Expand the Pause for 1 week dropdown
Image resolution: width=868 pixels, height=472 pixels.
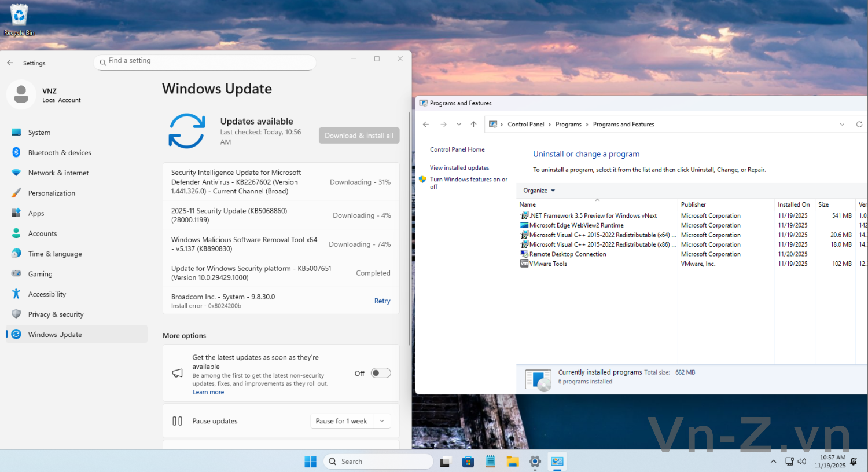click(382, 421)
